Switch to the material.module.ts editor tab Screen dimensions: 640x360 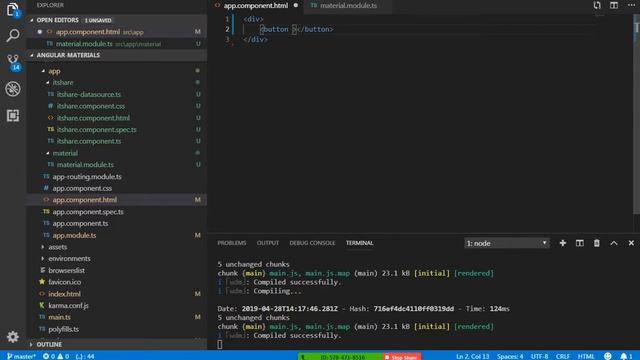pos(348,6)
